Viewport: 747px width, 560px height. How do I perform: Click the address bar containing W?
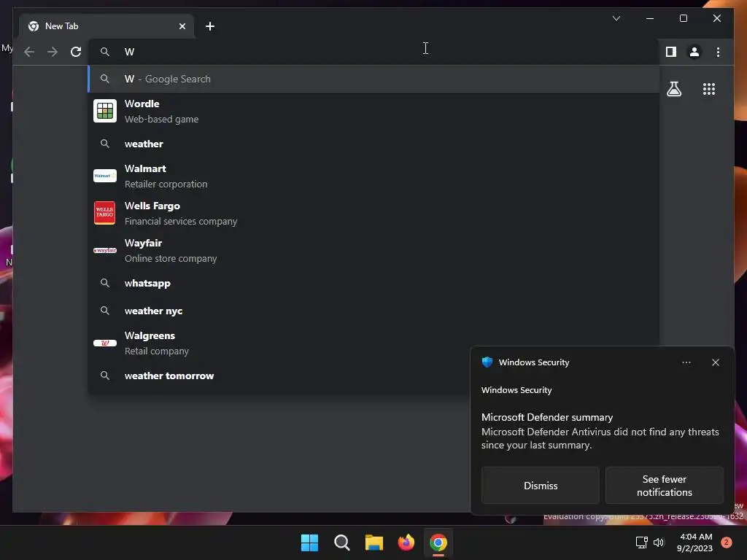click(x=374, y=52)
